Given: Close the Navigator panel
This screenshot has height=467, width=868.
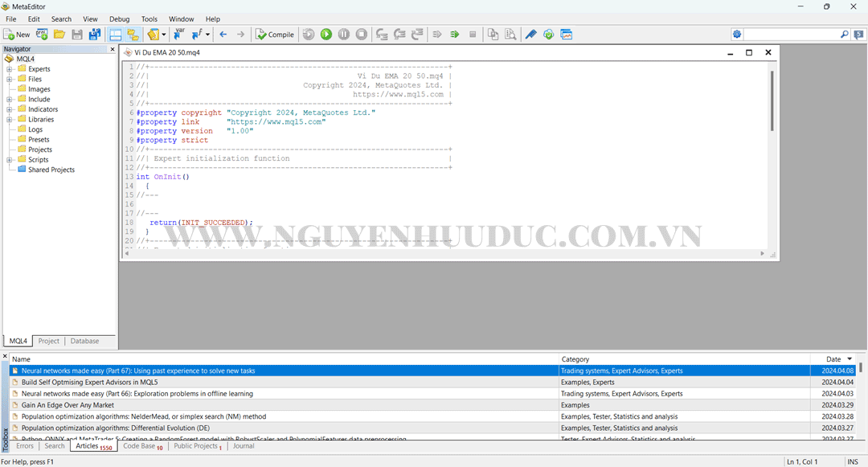Looking at the screenshot, I should (x=113, y=49).
